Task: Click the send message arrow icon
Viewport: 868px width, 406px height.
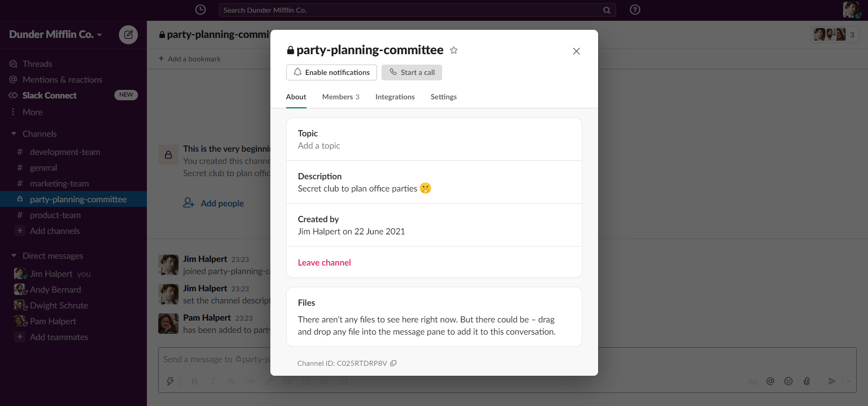Action: (x=832, y=381)
